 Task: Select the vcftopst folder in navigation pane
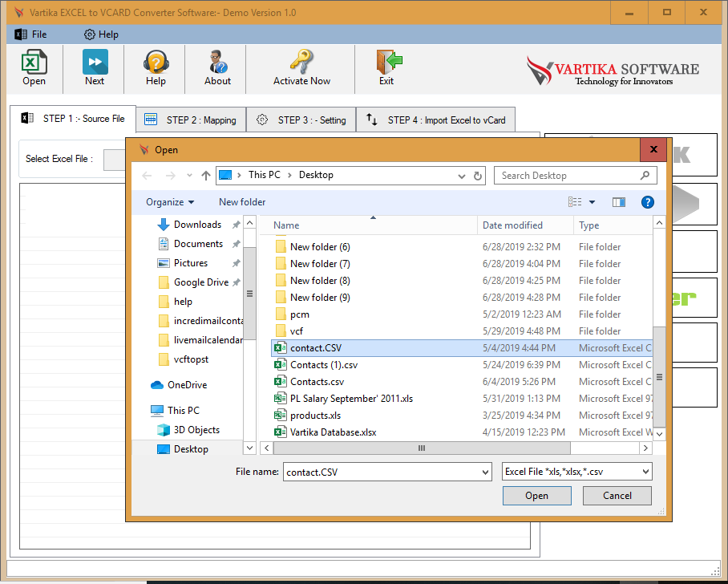(184, 359)
